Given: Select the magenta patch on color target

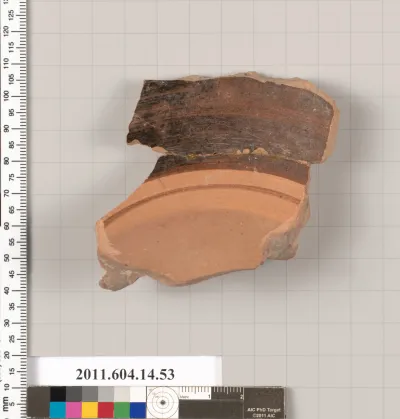Looking at the screenshot, I should [x=74, y=410].
